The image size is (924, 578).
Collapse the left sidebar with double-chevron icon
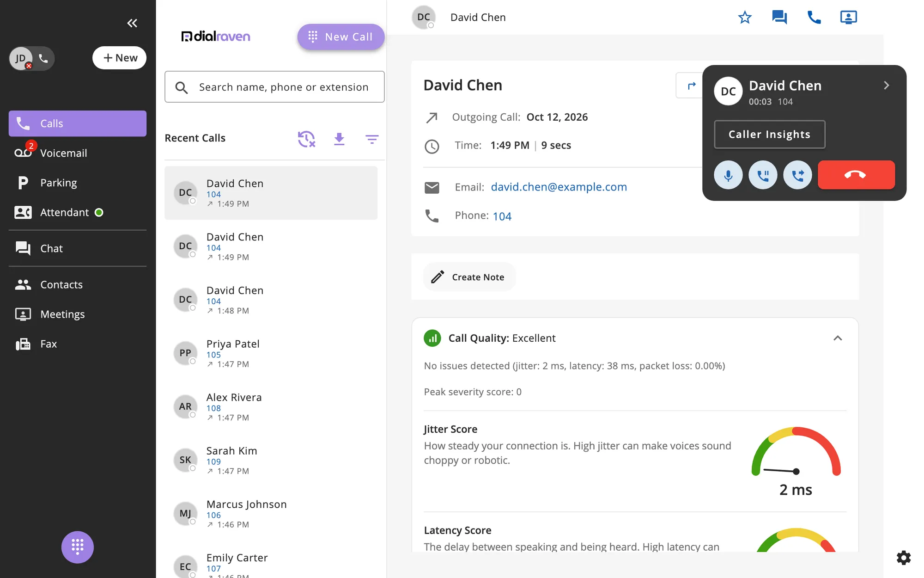(x=132, y=23)
